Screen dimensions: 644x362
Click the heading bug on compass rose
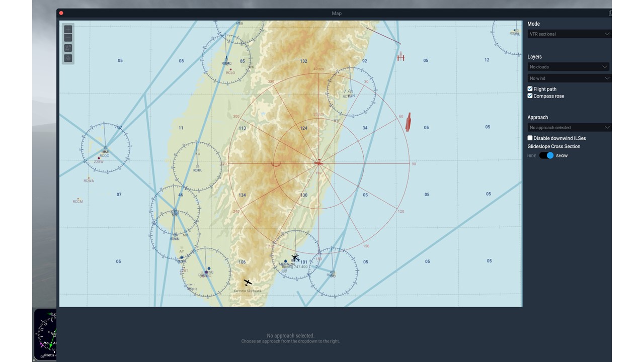coord(276,163)
